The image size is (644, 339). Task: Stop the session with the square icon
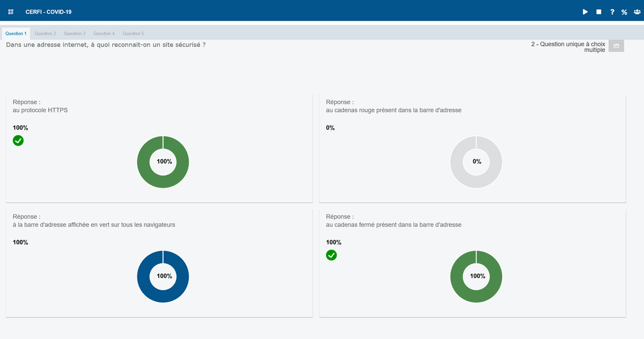tap(598, 12)
